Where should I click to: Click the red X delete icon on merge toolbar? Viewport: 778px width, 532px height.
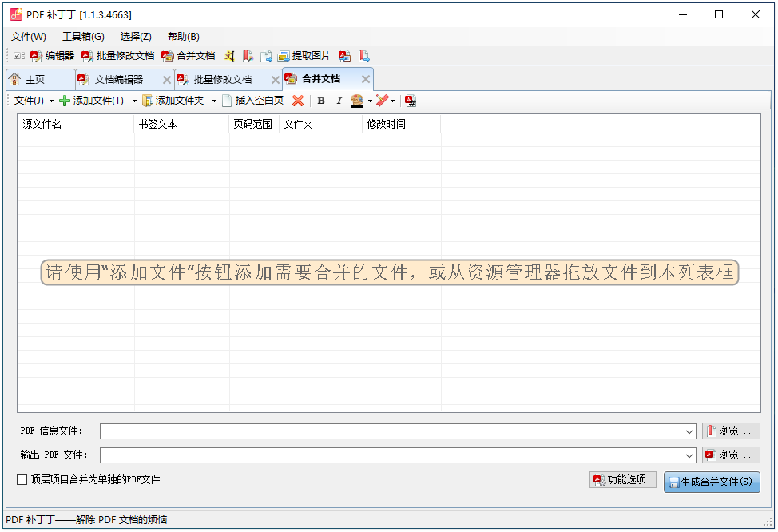(x=298, y=101)
